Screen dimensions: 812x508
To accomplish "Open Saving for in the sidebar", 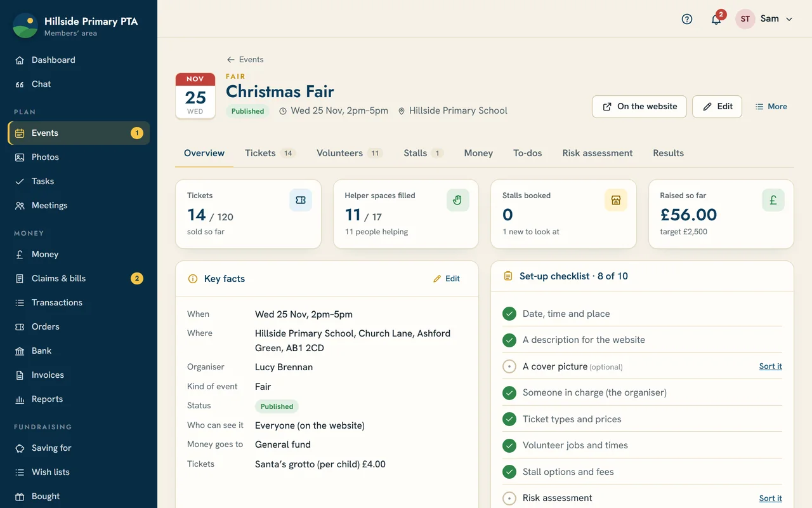I will [79, 448].
